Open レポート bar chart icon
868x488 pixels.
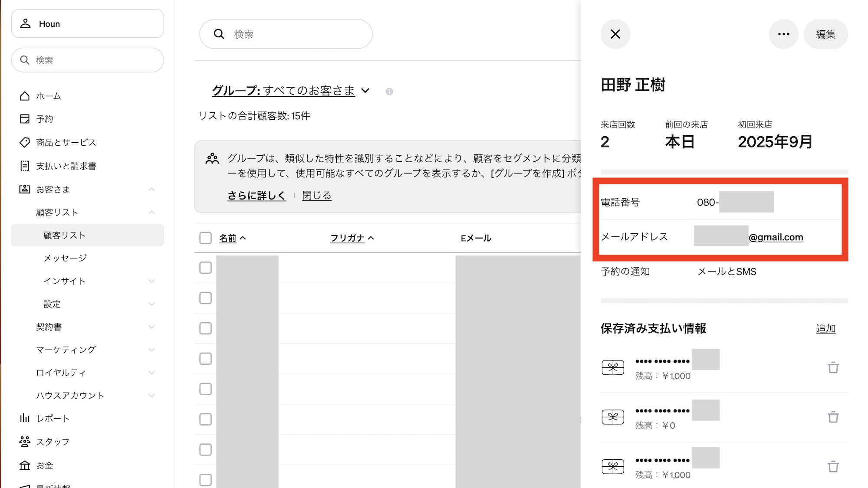[25, 418]
